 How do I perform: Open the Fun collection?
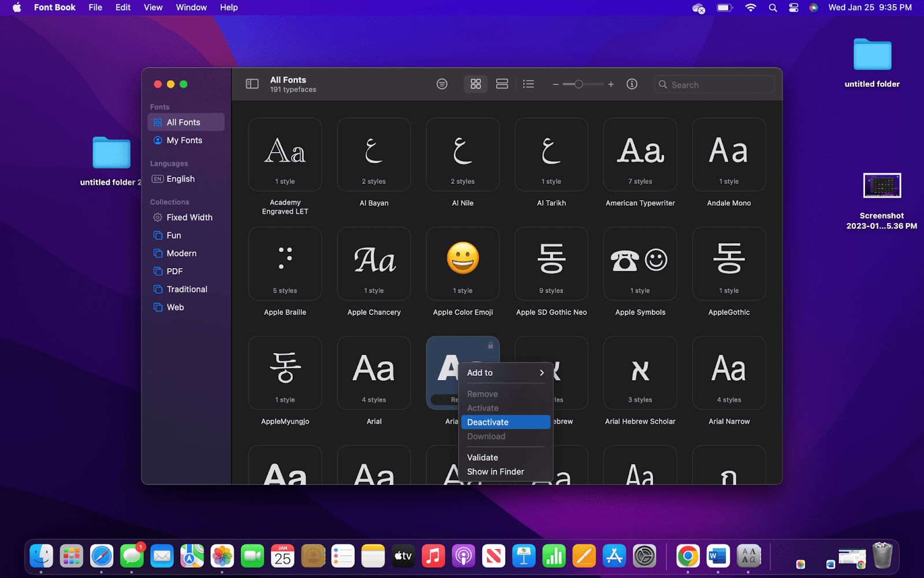pyautogui.click(x=186, y=235)
